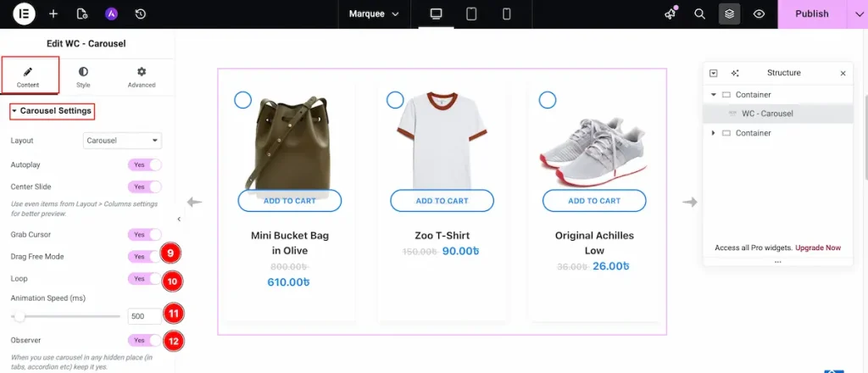Click the Elementor logo menu icon

point(25,14)
